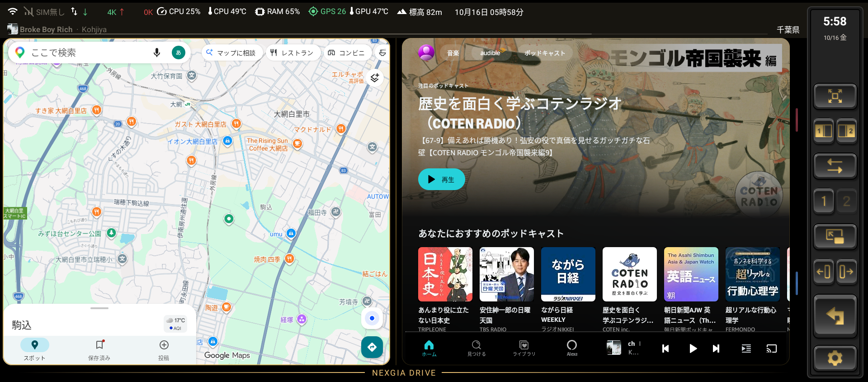
Task: Open the あんまり役に立たない日本史 podcast thumbnail
Action: 445,274
